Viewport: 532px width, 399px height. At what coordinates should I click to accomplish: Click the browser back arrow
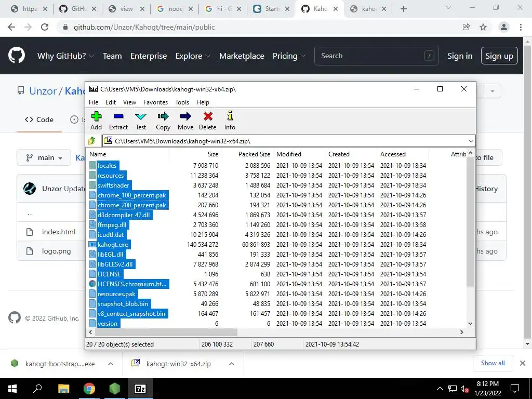[11, 27]
